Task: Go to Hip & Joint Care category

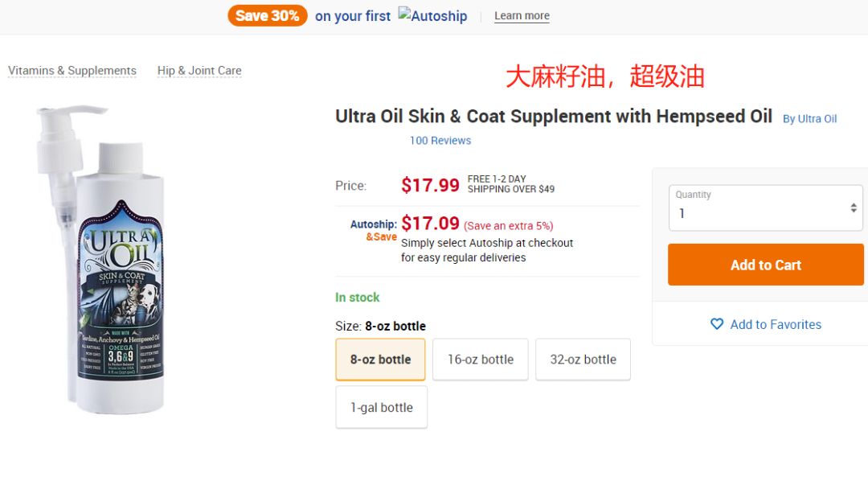Action: [x=199, y=71]
